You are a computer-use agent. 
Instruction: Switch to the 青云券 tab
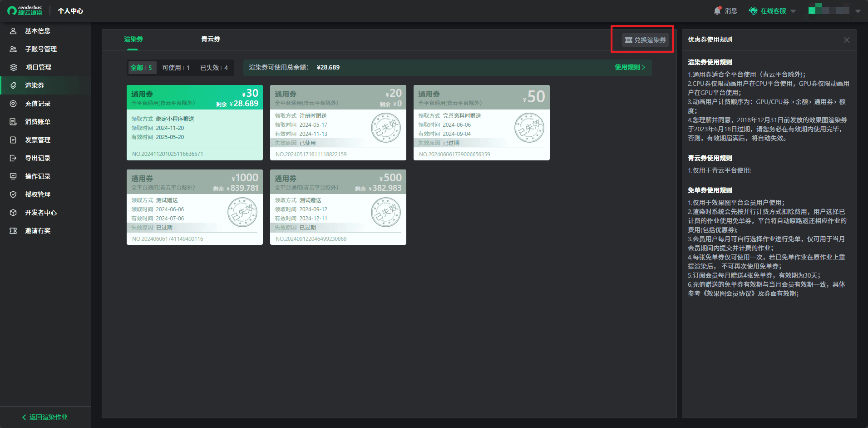point(211,39)
